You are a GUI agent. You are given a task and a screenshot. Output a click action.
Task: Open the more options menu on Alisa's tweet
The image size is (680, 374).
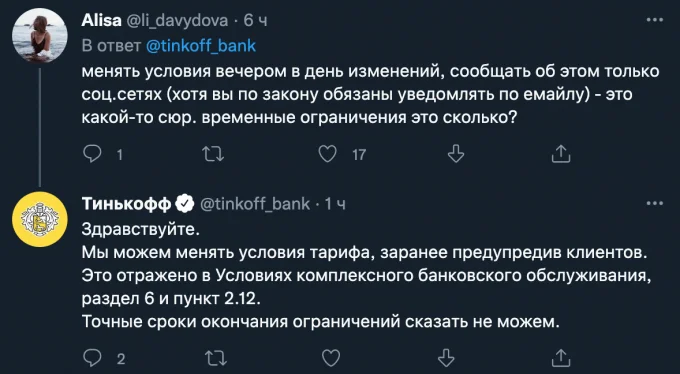pos(654,20)
